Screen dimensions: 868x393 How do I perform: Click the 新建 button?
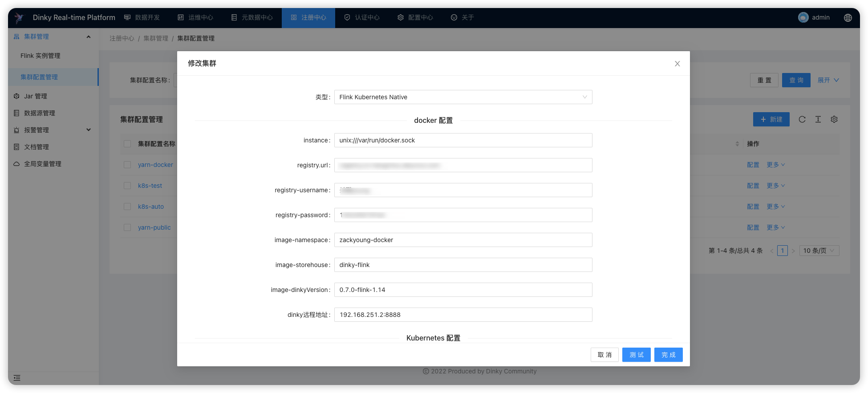[x=771, y=119]
